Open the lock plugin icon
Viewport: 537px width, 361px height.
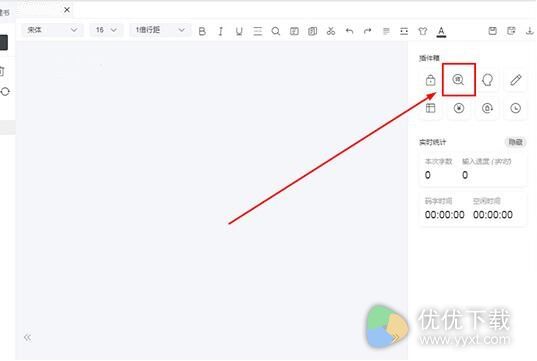(430, 80)
